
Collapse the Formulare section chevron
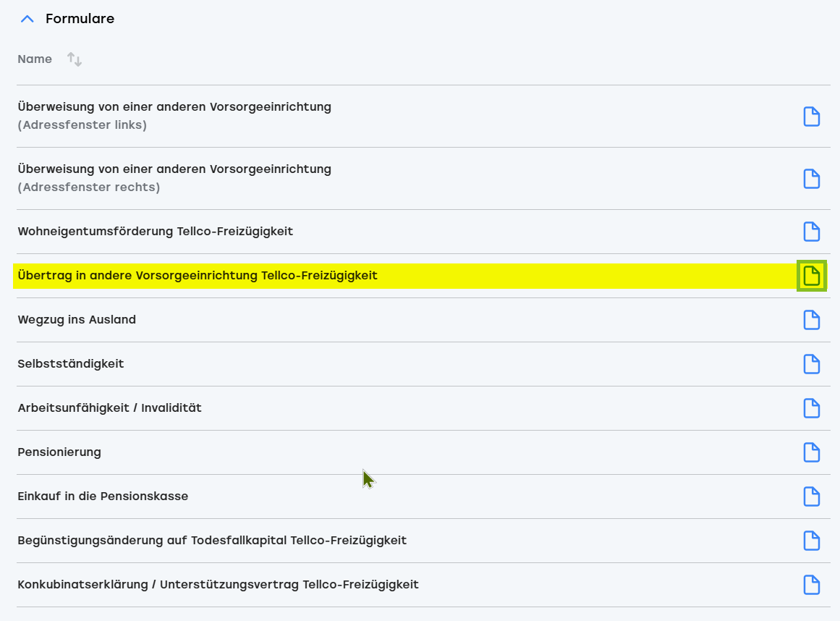coord(27,20)
